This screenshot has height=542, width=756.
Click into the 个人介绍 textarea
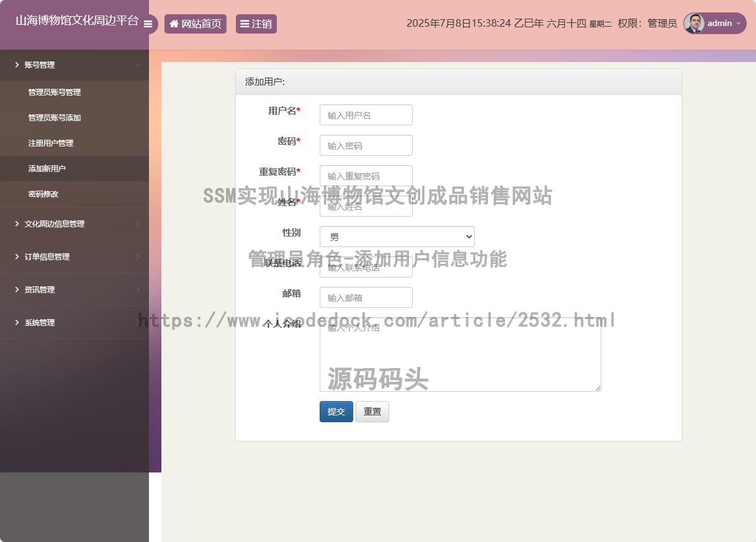pyautogui.click(x=461, y=355)
